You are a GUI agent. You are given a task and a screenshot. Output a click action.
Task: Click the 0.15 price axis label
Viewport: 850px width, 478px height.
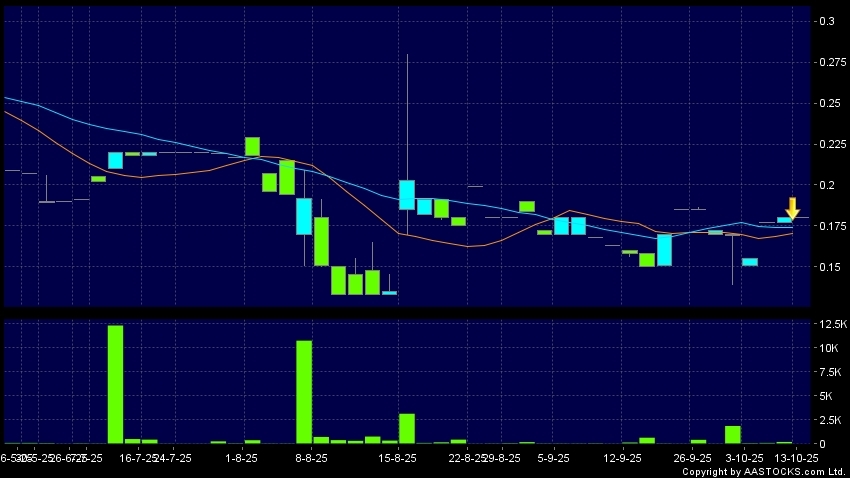[830, 267]
